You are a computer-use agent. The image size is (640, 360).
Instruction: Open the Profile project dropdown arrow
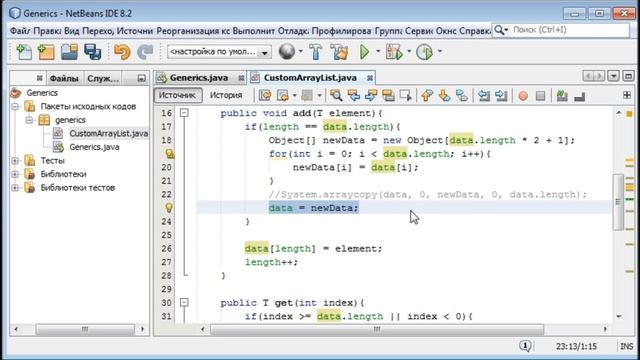pyautogui.click(x=440, y=51)
